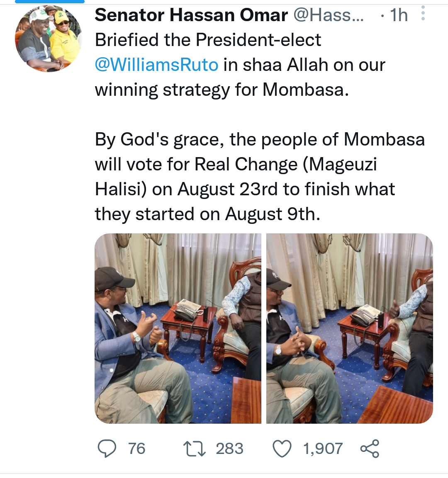
Task: Retweet this post using the arrows icon
Action: click(195, 449)
